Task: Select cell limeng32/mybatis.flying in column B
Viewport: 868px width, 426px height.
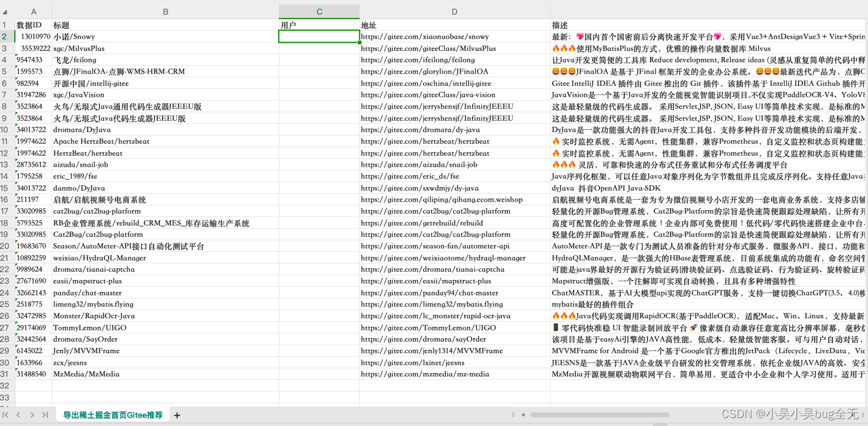Action: coord(165,305)
